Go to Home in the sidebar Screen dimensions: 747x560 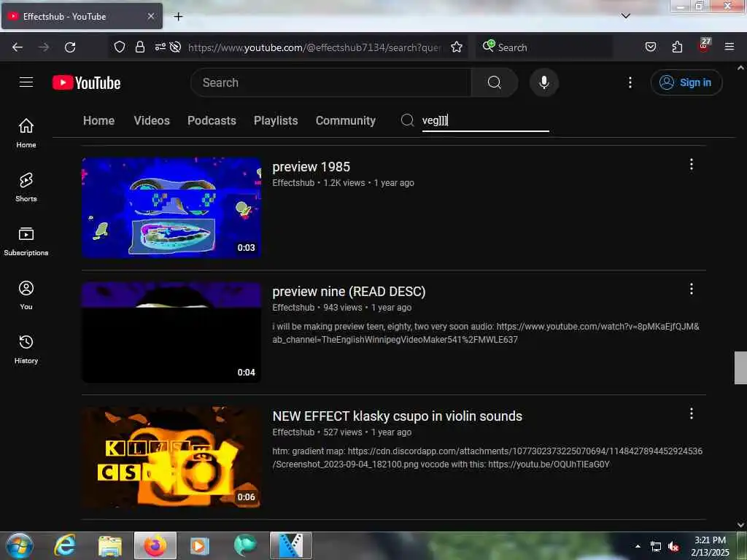[x=26, y=133]
